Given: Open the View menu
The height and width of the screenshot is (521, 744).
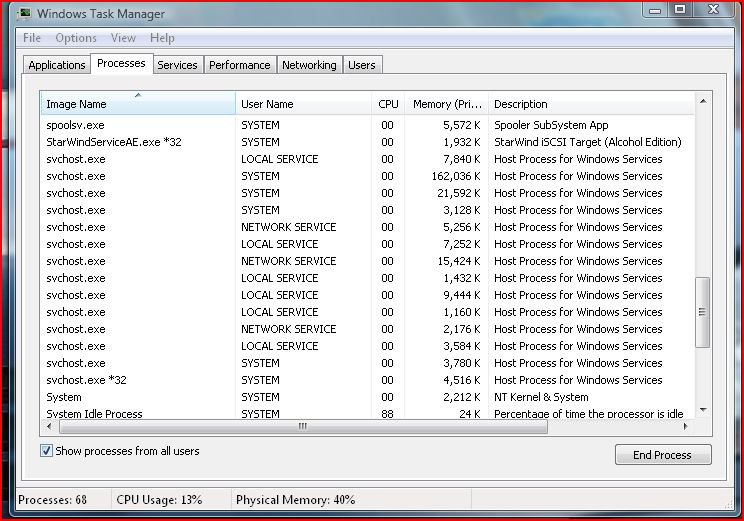Looking at the screenshot, I should 123,38.
